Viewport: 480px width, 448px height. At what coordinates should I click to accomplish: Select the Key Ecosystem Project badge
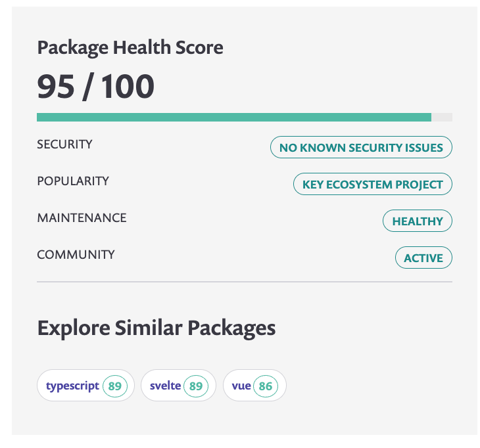tap(372, 185)
